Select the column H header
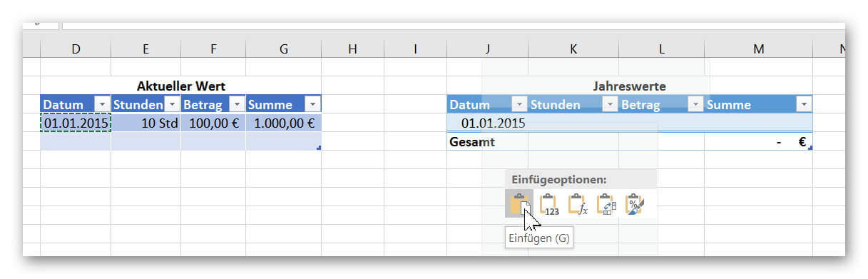The width and height of the screenshot is (868, 279). click(x=352, y=49)
